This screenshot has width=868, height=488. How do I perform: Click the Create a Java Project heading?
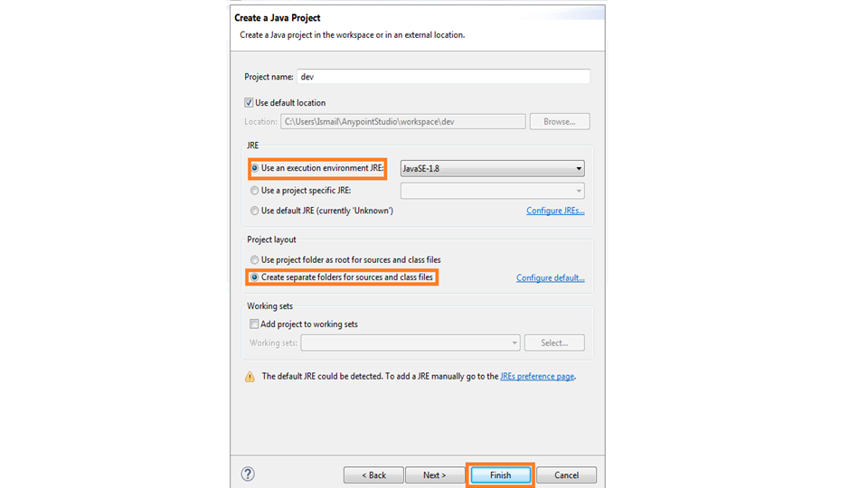[x=278, y=18]
